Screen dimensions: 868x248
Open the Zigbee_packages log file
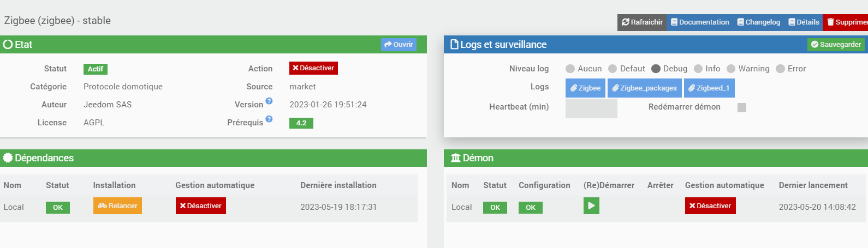tap(644, 88)
